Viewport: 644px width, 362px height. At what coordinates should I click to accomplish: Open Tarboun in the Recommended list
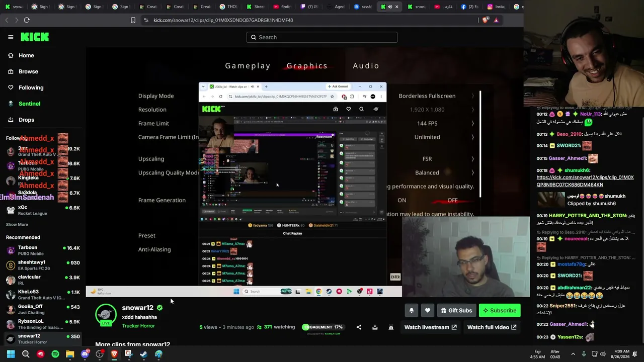click(x=43, y=250)
